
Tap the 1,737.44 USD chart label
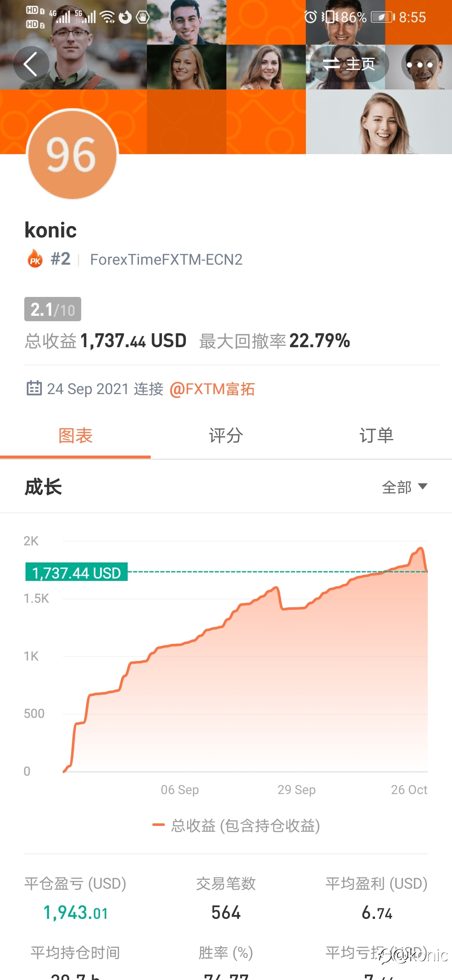coord(77,572)
